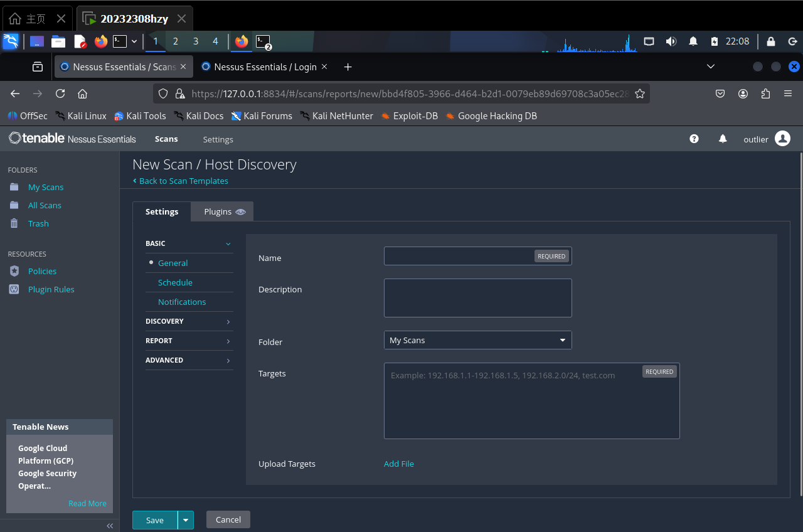Open the Notifications settings item
The height and width of the screenshot is (532, 803).
(x=182, y=302)
